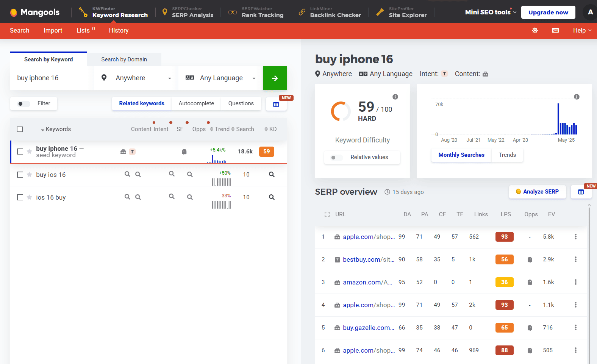This screenshot has height=364, width=597.
Task: Expand the Any Language dropdown
Action: [220, 78]
